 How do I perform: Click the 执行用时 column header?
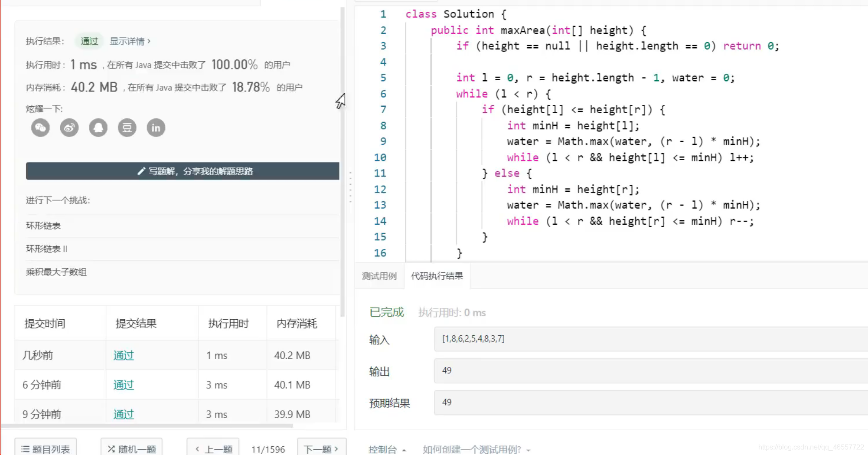coord(228,323)
